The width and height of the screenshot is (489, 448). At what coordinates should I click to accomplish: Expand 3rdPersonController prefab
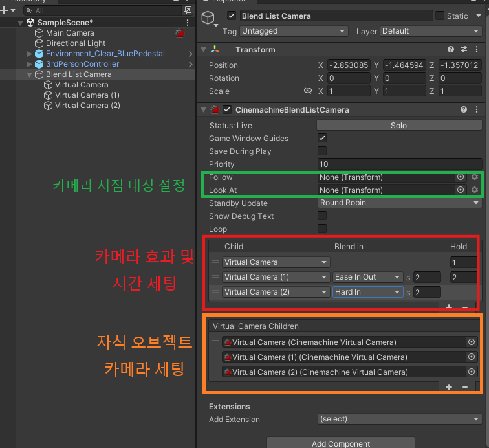pyautogui.click(x=30, y=64)
